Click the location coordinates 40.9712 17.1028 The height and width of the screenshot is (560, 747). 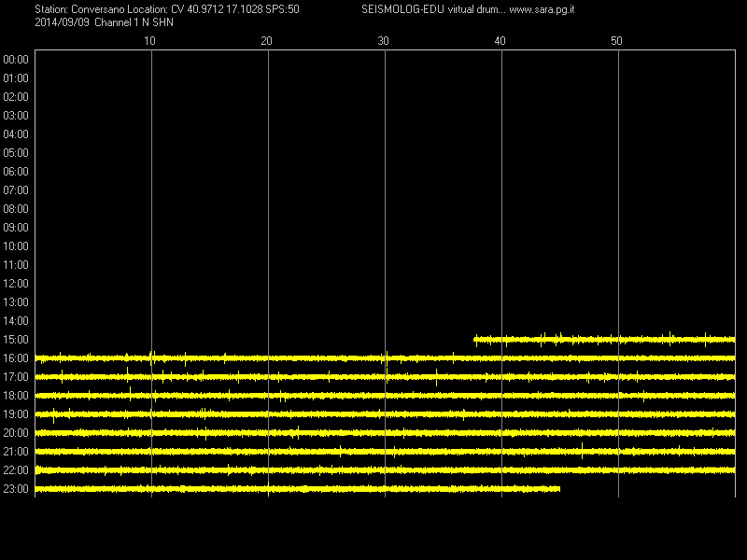pyautogui.click(x=225, y=9)
